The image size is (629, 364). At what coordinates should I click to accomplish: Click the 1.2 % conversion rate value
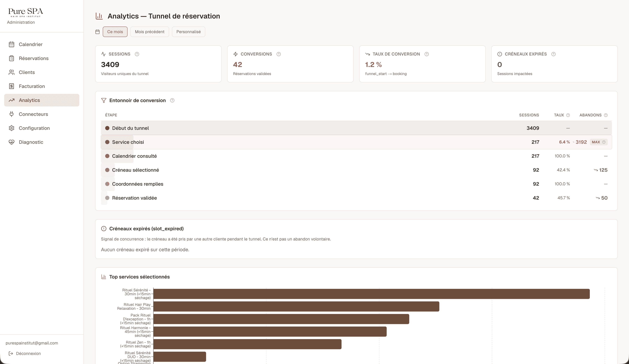(x=373, y=65)
